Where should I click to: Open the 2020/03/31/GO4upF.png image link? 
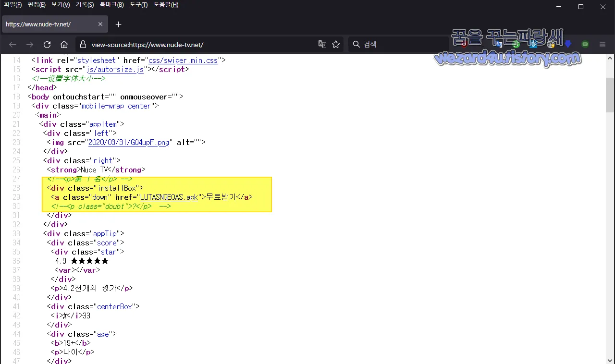click(129, 143)
